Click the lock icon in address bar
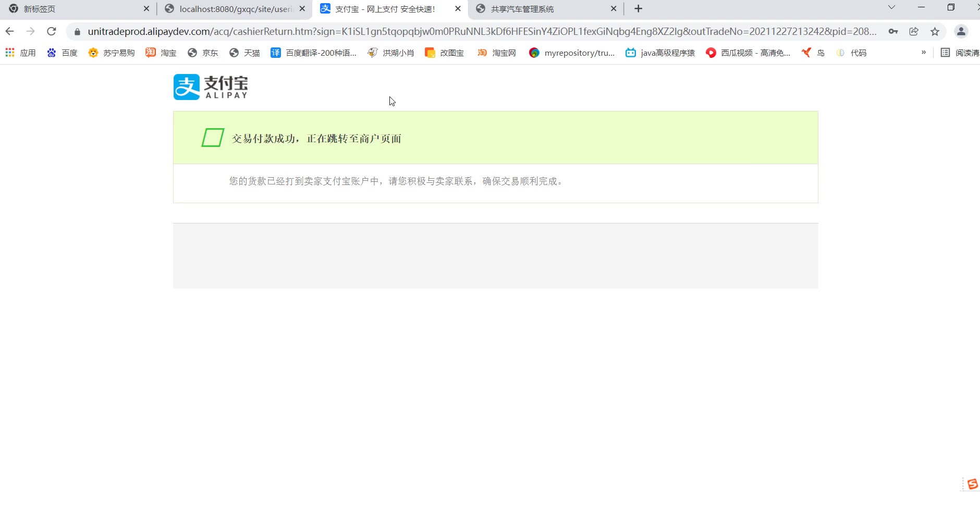Screen dimensions: 980x521 coord(77,32)
